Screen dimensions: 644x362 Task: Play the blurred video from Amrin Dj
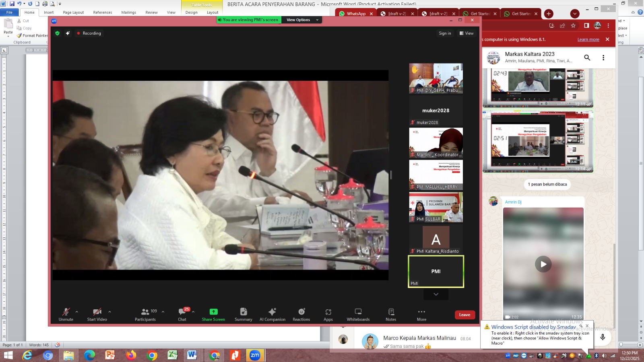543,264
